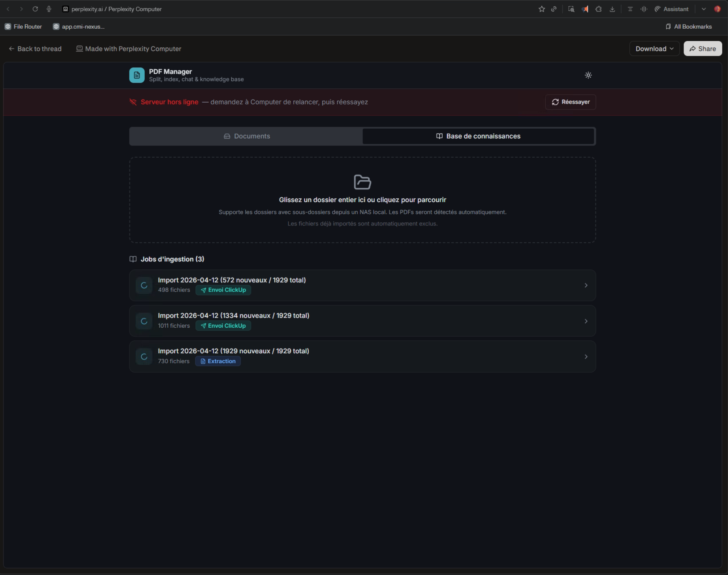
Task: Click the copy link icon in the toolbar
Action: (554, 9)
